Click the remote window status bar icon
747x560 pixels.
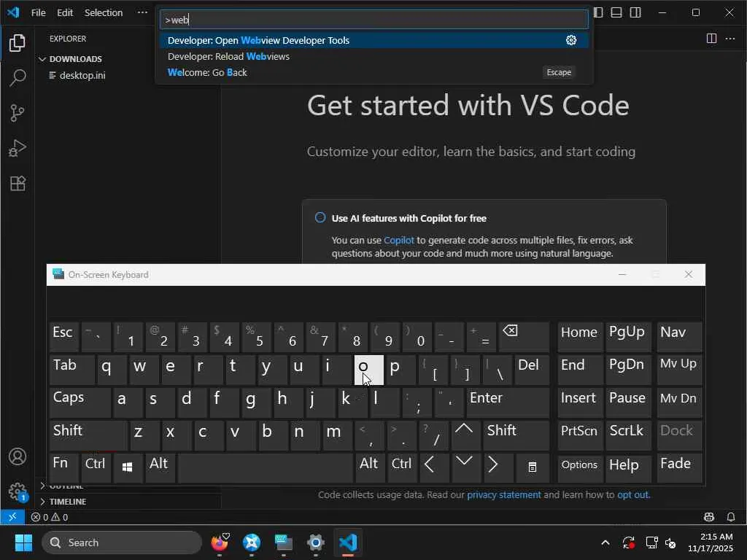[12, 517]
